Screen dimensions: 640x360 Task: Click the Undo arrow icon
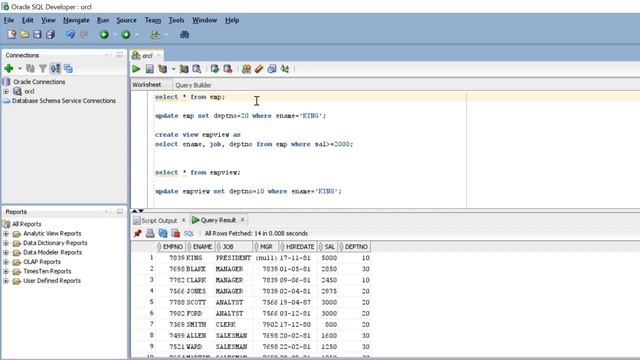coord(70,35)
